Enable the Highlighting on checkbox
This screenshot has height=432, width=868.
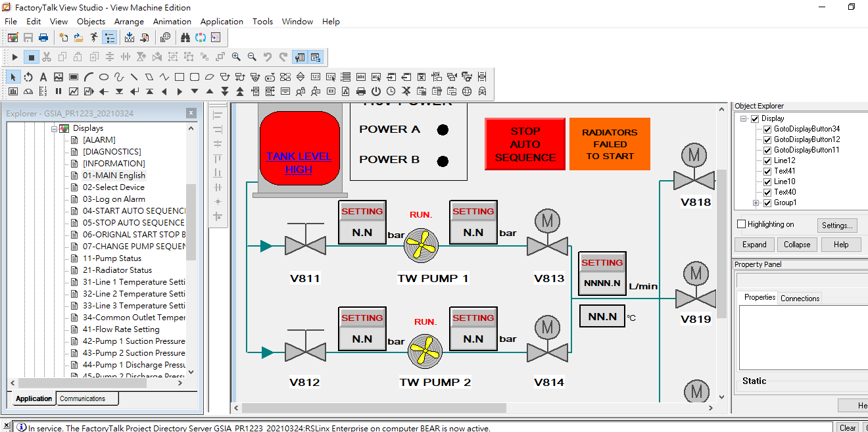[742, 224]
